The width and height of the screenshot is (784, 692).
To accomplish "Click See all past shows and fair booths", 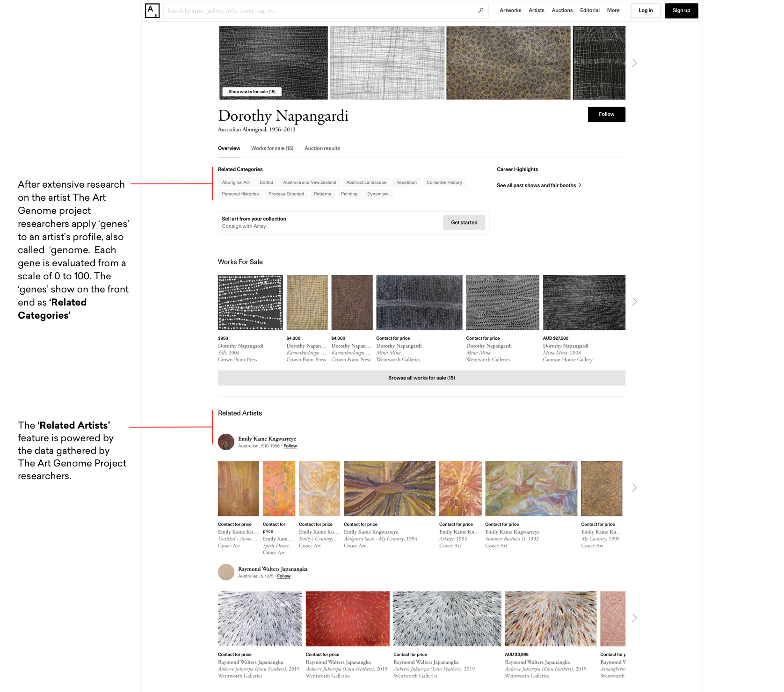I will click(539, 185).
